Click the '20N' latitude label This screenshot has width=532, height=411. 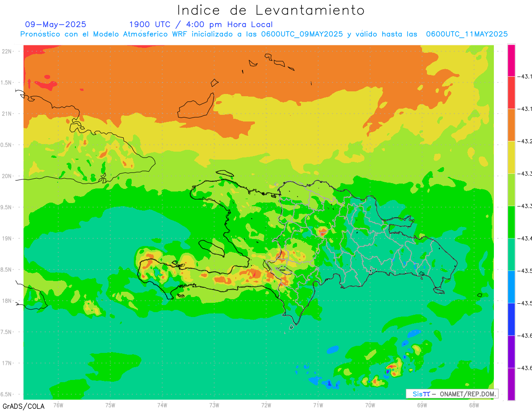(8, 176)
